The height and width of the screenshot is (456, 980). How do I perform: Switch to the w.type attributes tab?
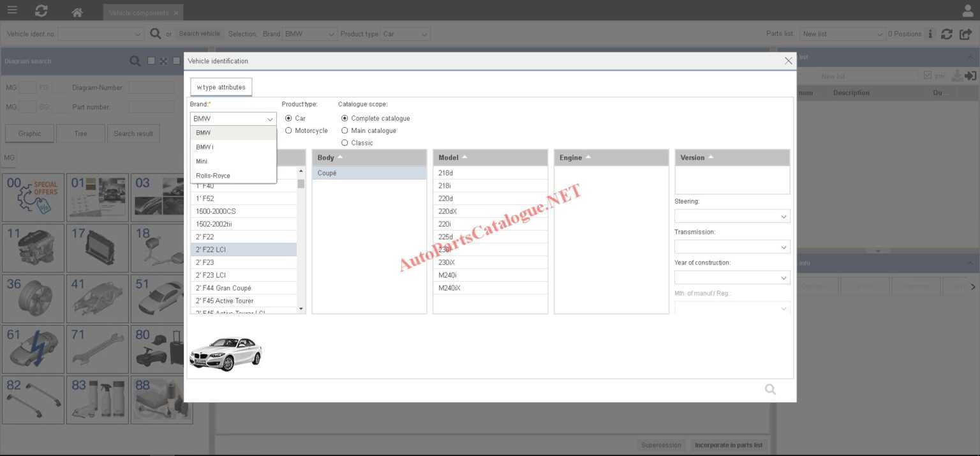point(221,87)
